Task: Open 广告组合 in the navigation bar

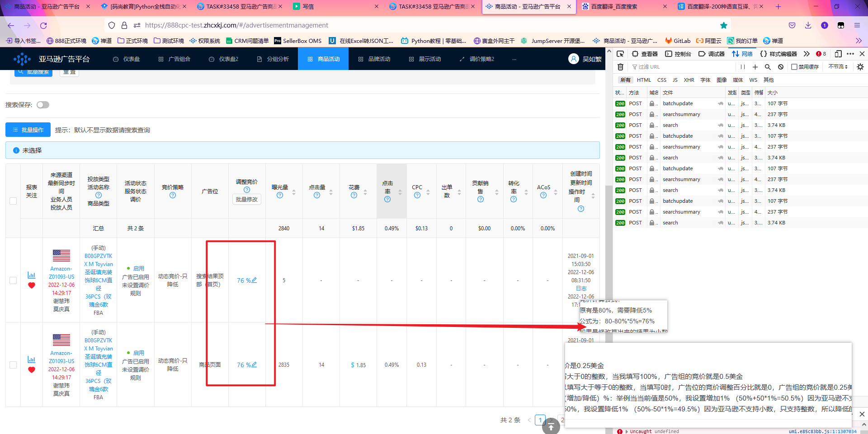Action: coord(175,59)
